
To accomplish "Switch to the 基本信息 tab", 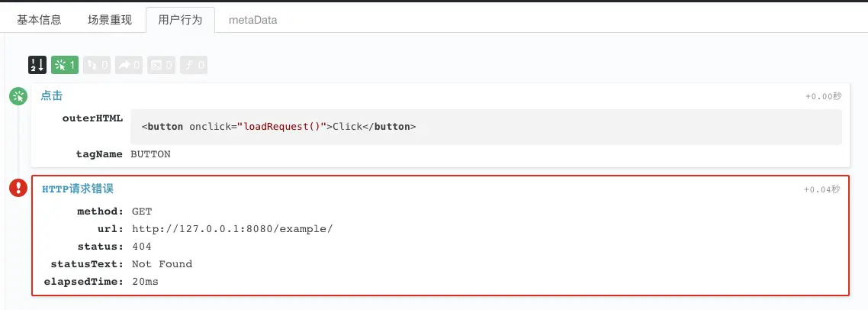I will 39,20.
